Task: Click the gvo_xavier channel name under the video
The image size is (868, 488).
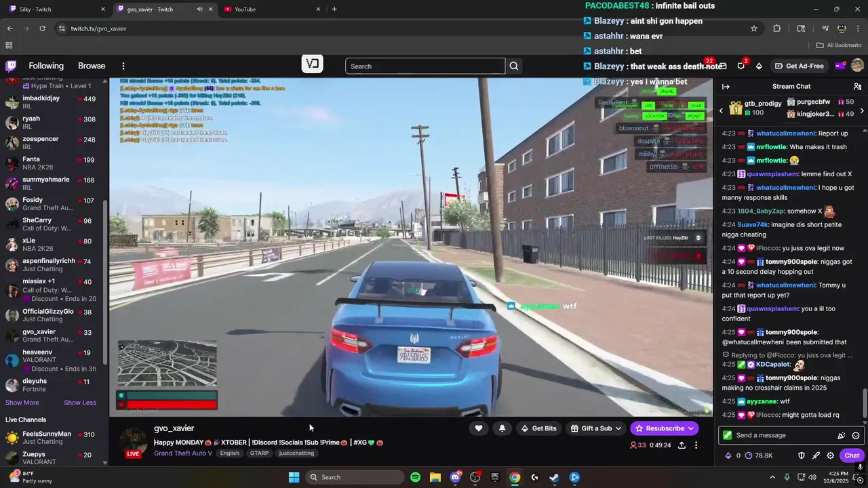Action: 174,428
